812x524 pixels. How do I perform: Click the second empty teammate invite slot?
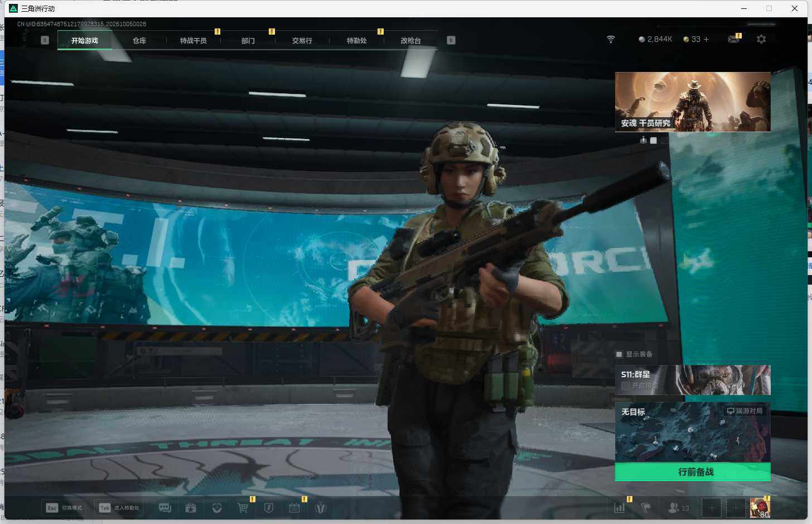tap(736, 508)
